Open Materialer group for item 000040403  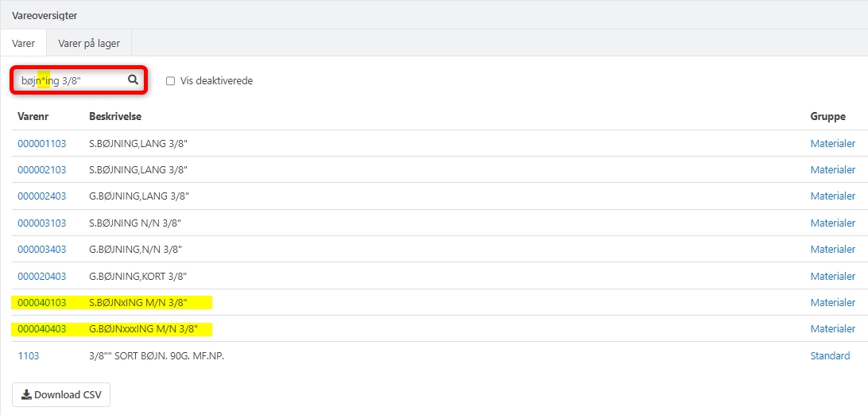(832, 329)
